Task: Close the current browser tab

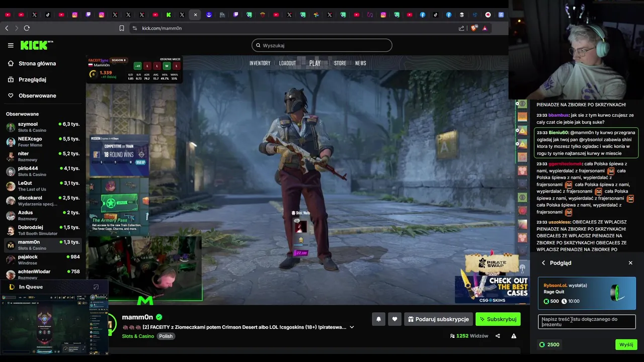Action: point(195,15)
